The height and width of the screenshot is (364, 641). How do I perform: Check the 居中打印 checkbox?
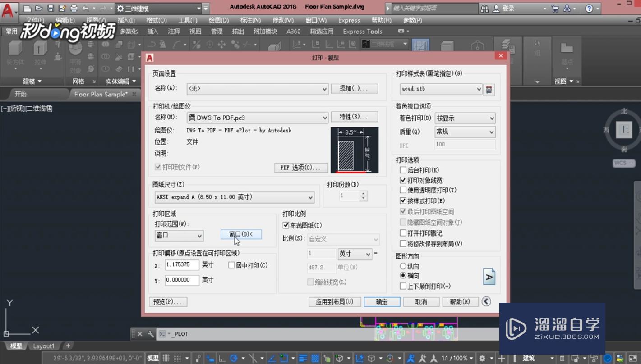click(x=231, y=265)
